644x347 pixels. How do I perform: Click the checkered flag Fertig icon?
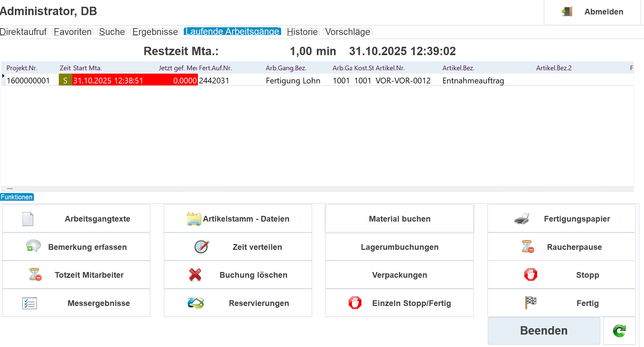(530, 303)
